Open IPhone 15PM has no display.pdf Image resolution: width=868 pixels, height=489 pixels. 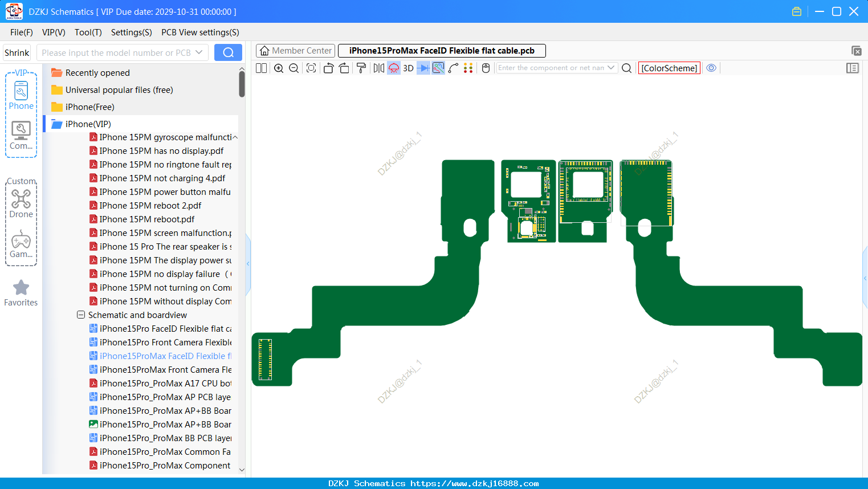(161, 151)
